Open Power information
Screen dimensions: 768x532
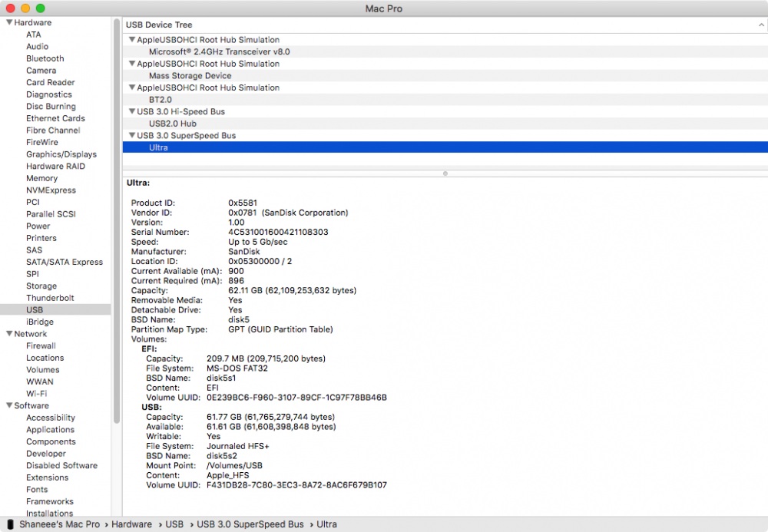click(38, 226)
